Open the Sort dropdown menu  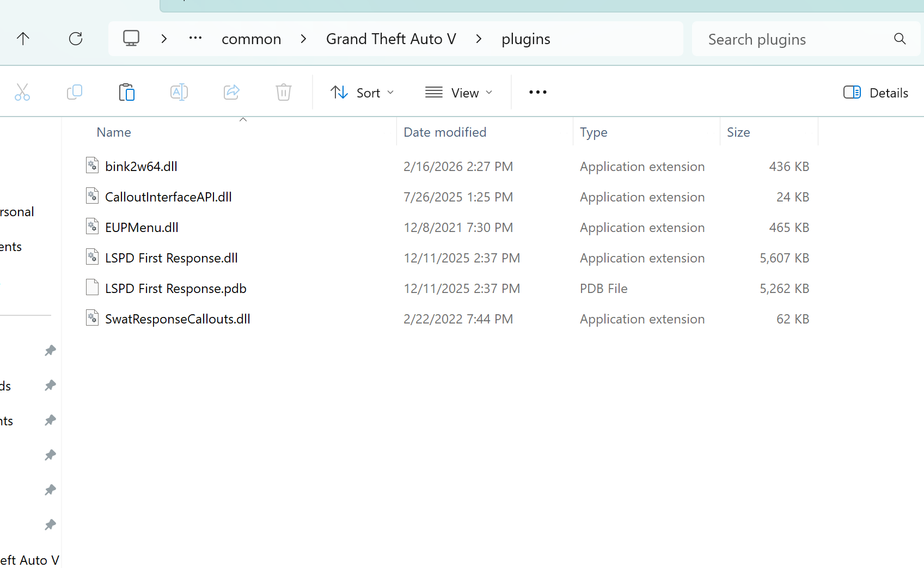362,93
